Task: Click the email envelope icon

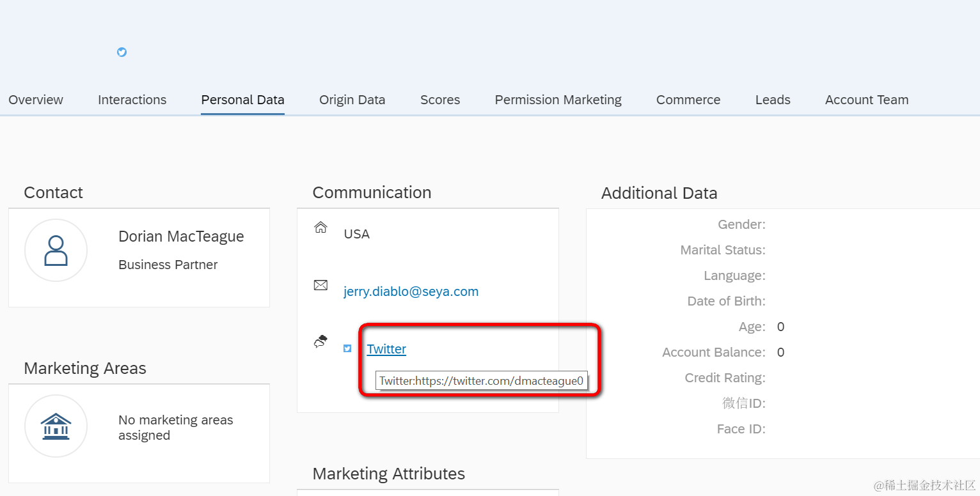Action: tap(320, 285)
